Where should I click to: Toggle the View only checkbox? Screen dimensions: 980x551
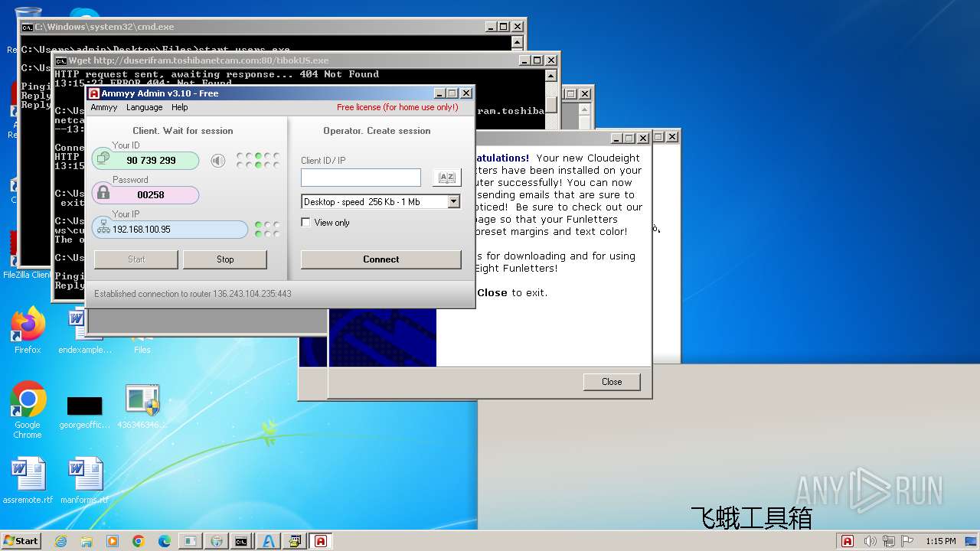pyautogui.click(x=306, y=223)
